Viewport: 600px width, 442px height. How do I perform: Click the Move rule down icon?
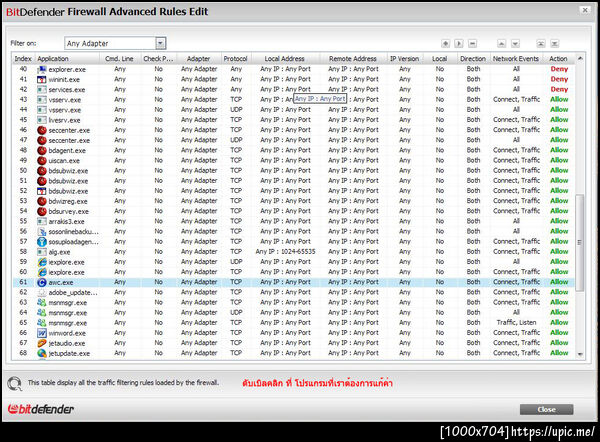tap(515, 43)
